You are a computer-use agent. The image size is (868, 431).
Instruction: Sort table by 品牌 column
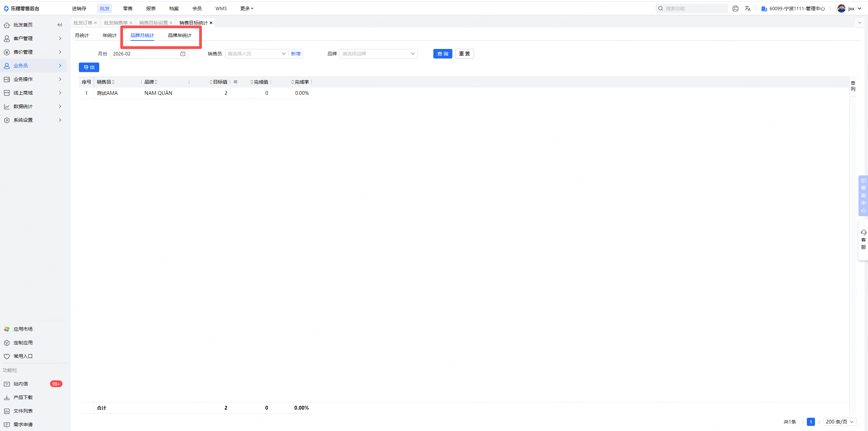[156, 82]
